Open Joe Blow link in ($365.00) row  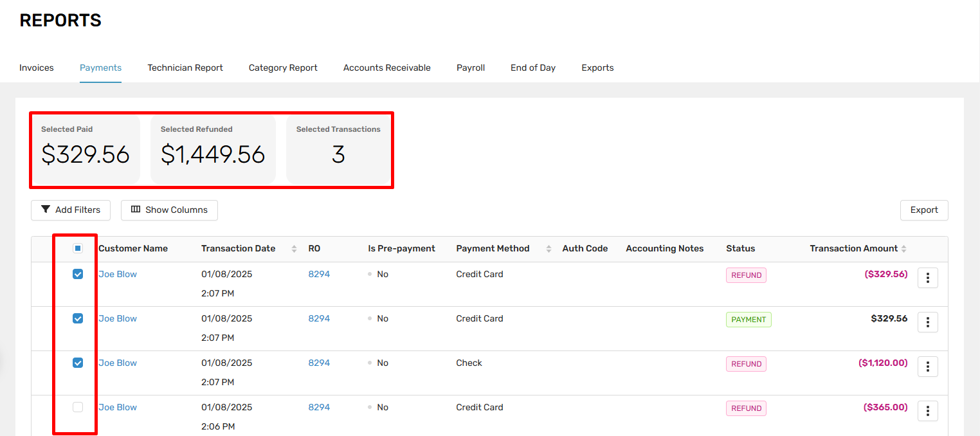[118, 407]
